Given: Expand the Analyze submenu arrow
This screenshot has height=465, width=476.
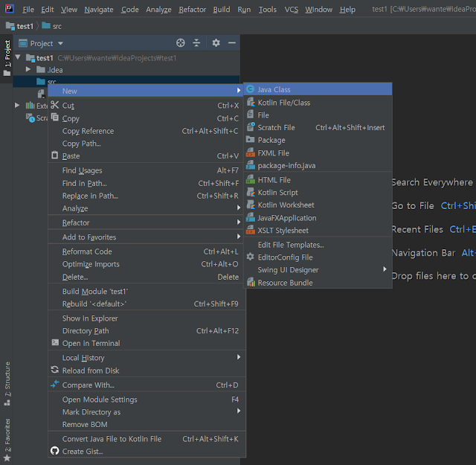Looking at the screenshot, I should (x=239, y=208).
